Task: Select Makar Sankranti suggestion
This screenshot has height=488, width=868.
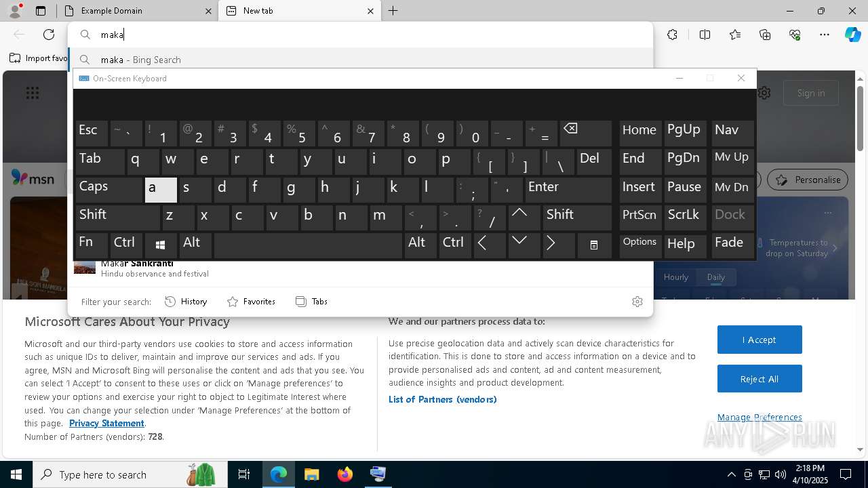Action: coord(359,268)
